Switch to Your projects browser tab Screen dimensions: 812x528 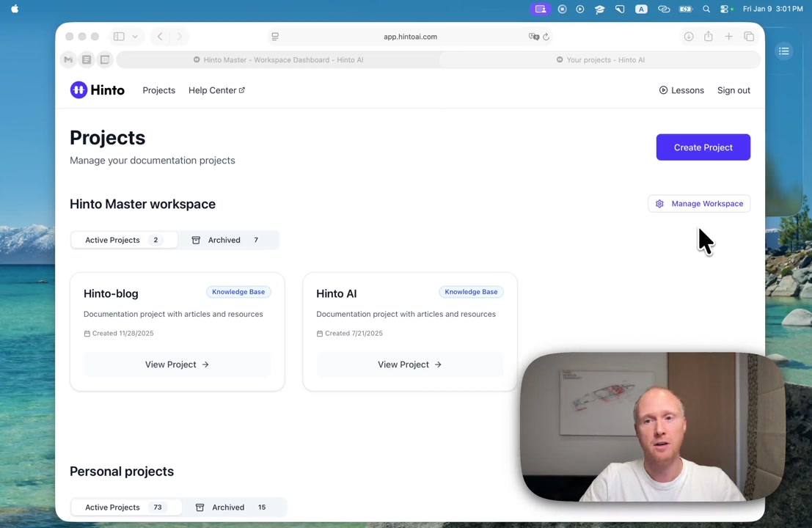[601, 60]
